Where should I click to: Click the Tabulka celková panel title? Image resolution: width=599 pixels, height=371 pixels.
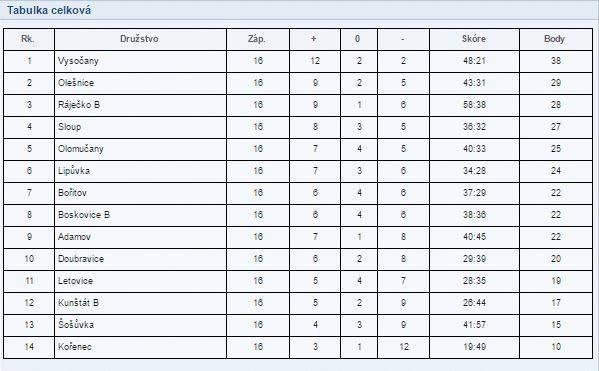49,10
